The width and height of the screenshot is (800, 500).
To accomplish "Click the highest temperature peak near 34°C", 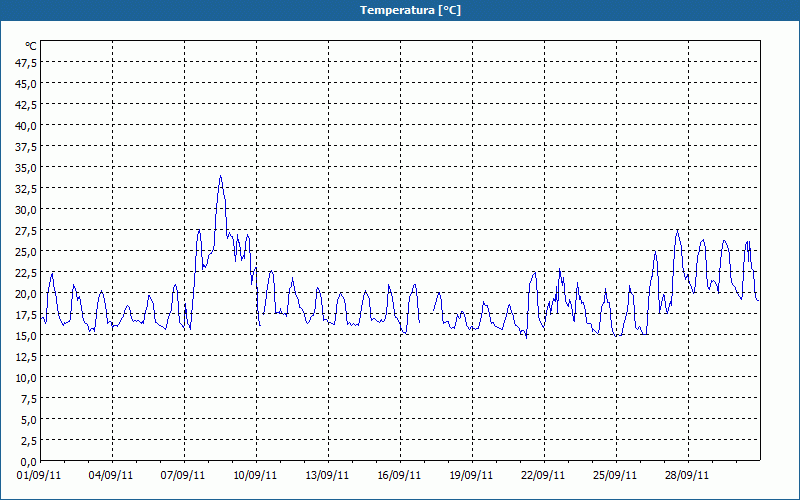I will pyautogui.click(x=220, y=177).
